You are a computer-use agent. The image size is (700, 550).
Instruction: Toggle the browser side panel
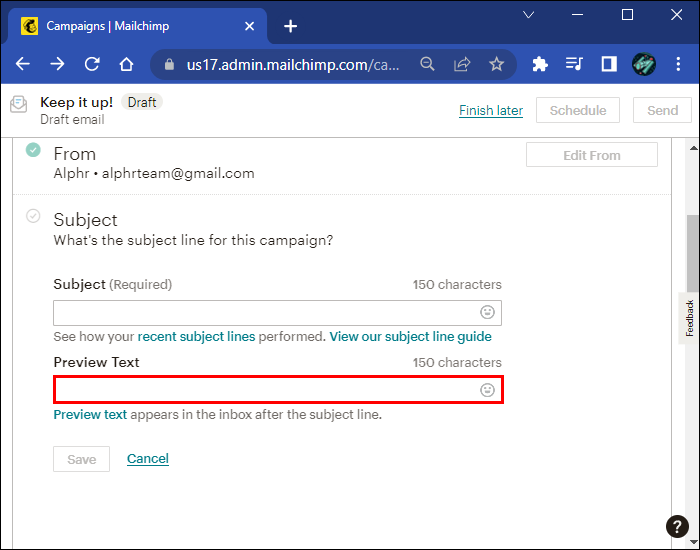point(609,64)
